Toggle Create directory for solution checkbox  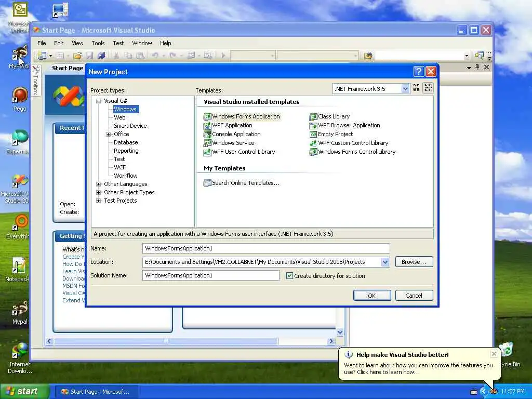[289, 276]
